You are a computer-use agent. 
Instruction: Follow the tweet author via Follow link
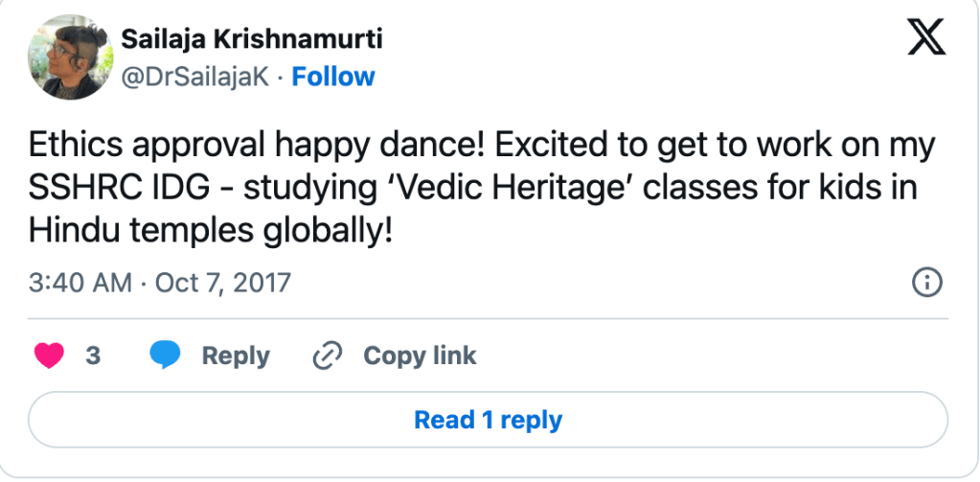(332, 77)
